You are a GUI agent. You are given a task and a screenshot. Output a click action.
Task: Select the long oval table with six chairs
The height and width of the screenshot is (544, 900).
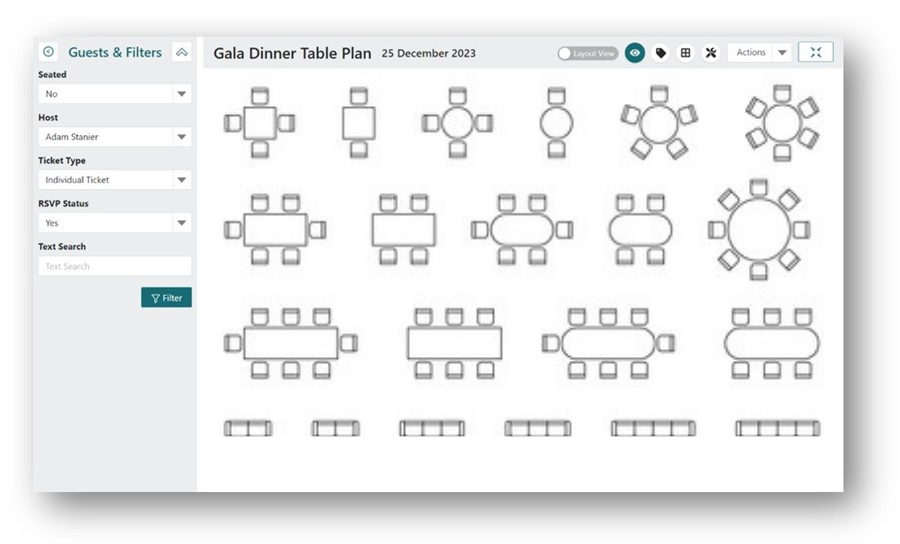771,343
